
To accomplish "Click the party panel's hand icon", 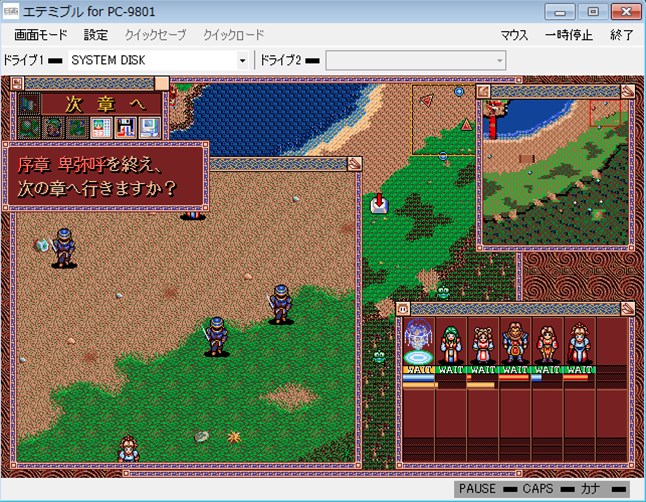I will click(627, 308).
